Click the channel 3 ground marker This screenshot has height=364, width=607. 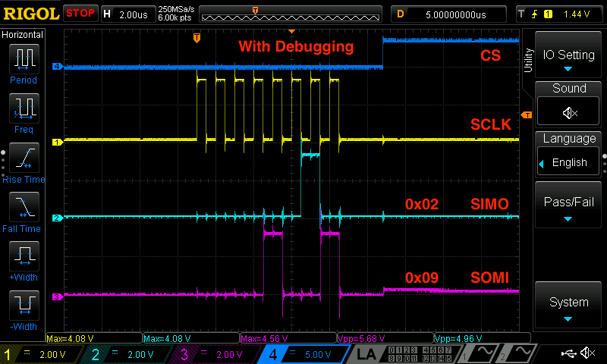tap(58, 297)
